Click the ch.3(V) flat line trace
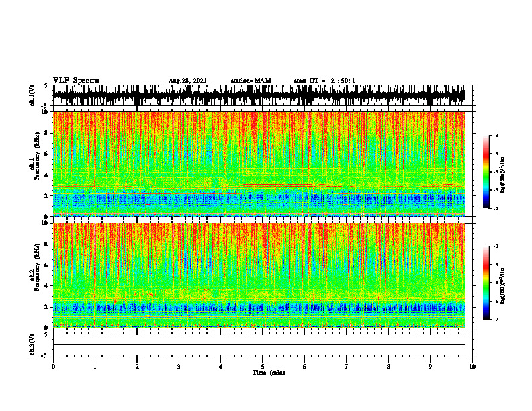Viewport: 532px width, 411px height. pos(259,345)
